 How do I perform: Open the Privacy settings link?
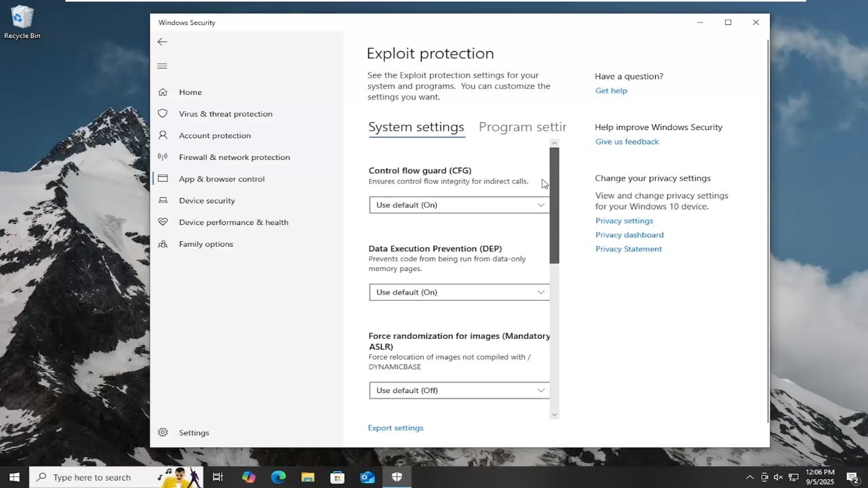pos(625,221)
